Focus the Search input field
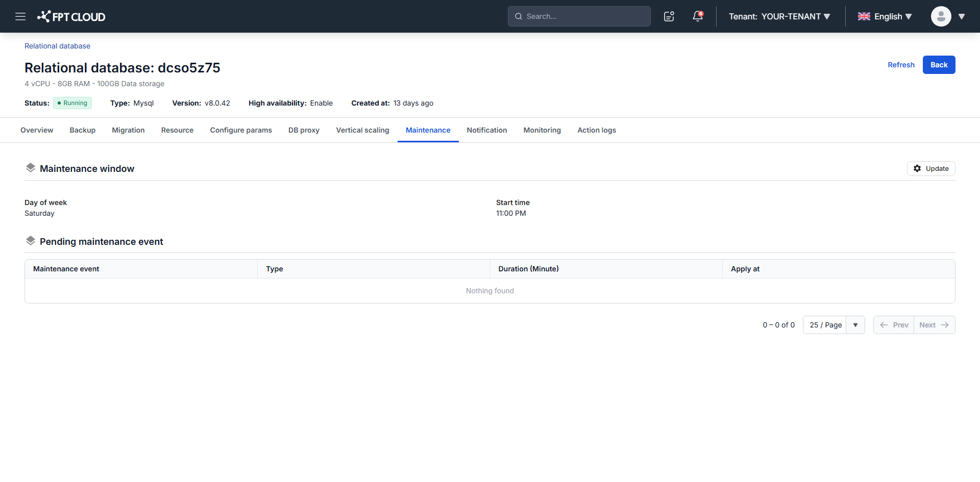Image resolution: width=980 pixels, height=482 pixels. point(579,16)
